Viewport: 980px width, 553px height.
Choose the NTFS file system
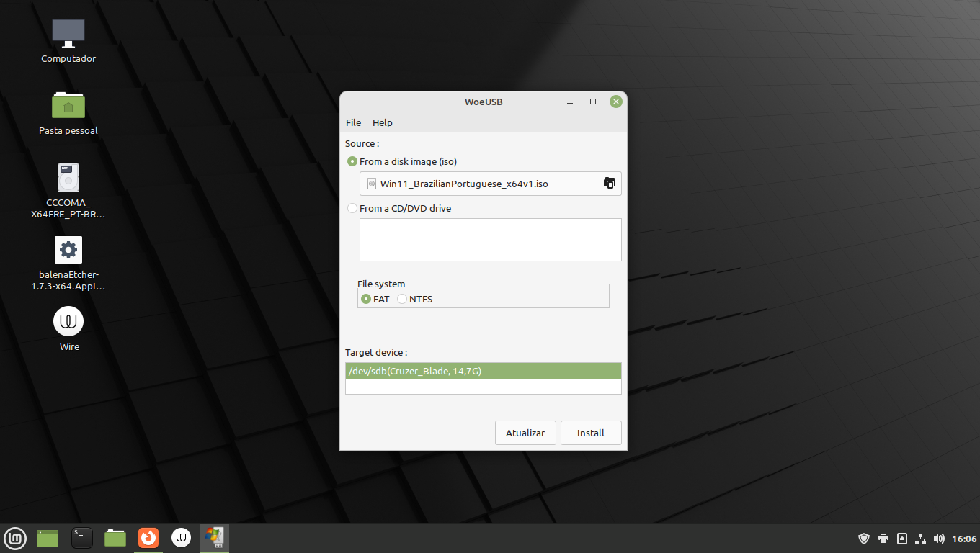[415, 299]
